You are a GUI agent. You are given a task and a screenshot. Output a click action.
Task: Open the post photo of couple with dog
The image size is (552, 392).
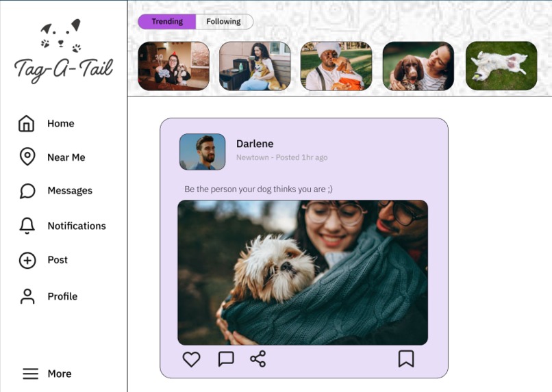coord(303,272)
